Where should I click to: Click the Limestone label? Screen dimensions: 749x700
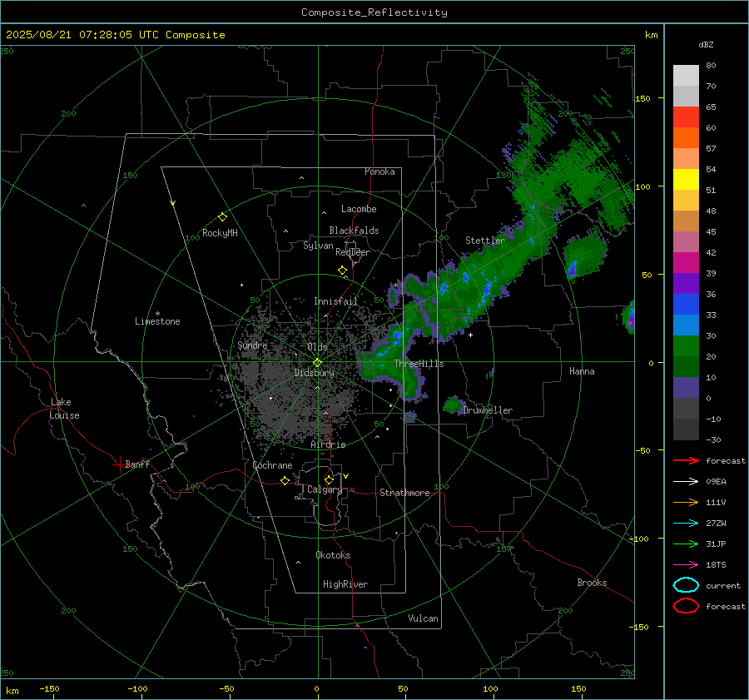point(157,321)
